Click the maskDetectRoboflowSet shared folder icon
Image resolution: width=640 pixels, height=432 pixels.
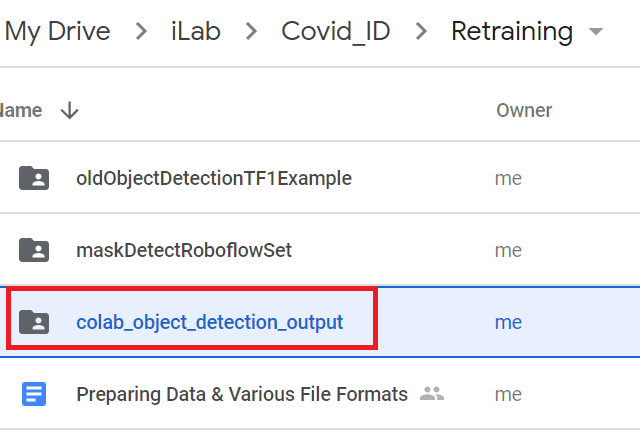34,250
